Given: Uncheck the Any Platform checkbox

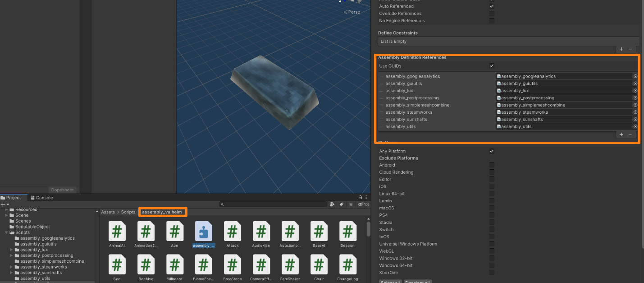Looking at the screenshot, I should click(x=492, y=151).
